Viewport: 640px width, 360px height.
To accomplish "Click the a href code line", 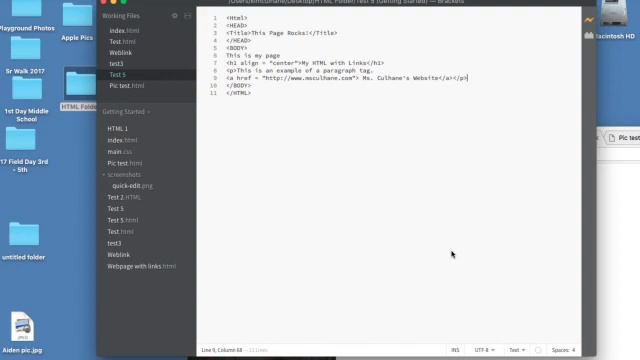I will point(347,78).
